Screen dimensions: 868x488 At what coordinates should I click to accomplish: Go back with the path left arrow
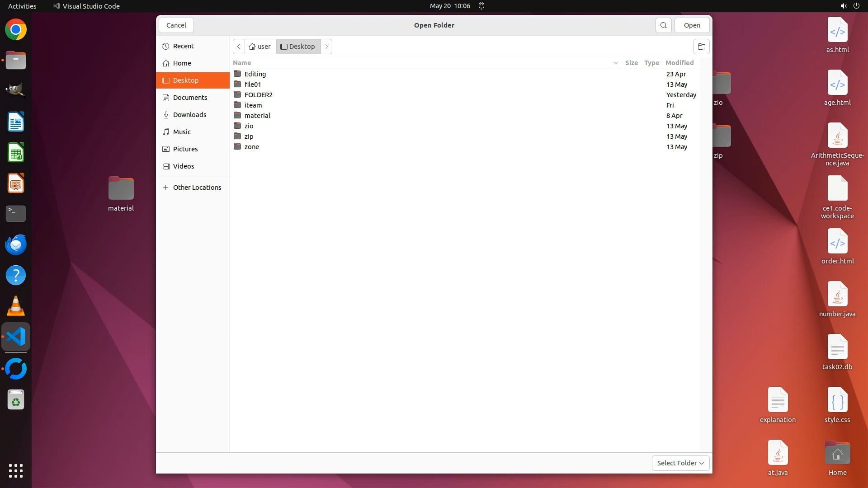point(239,47)
